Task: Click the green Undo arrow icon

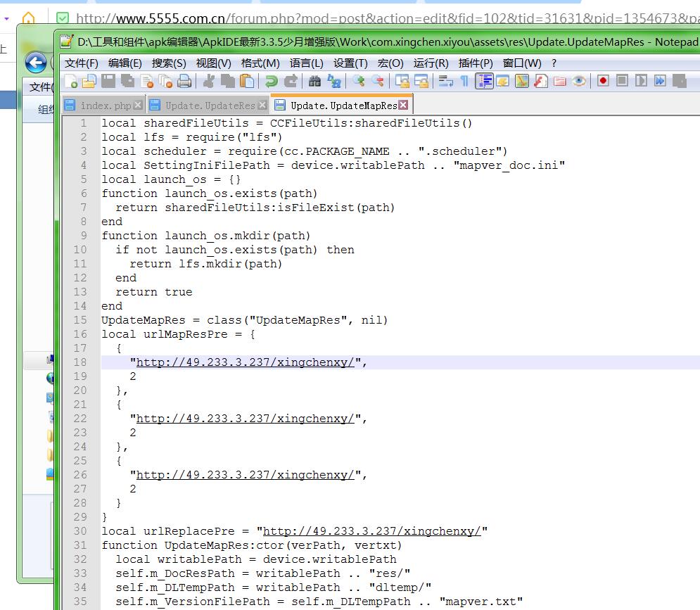Action: (271, 82)
